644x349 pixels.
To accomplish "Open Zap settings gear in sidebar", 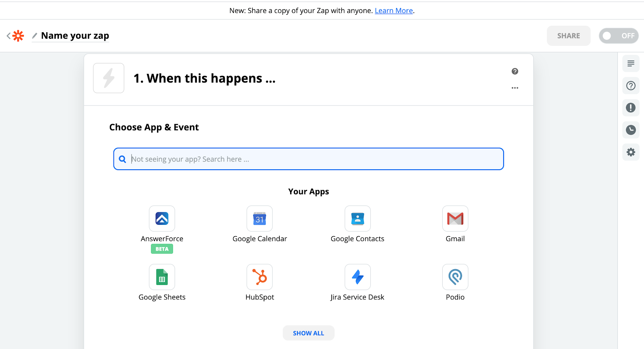I will click(x=631, y=152).
